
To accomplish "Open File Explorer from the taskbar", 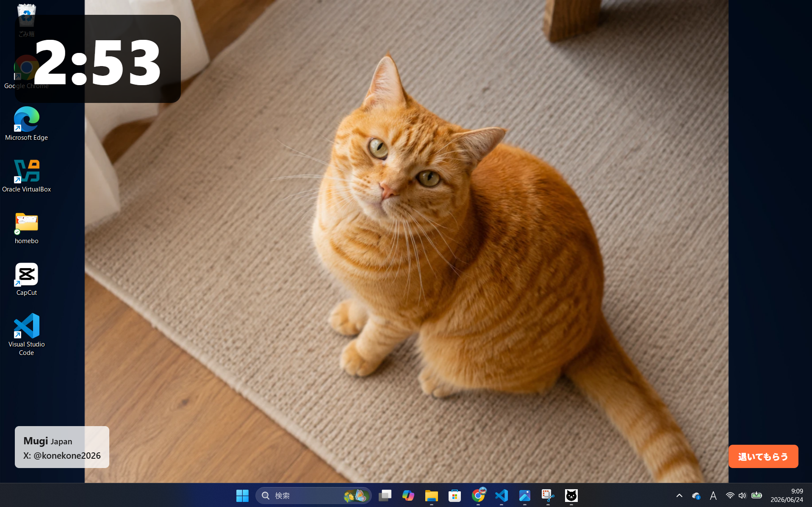I will [432, 496].
